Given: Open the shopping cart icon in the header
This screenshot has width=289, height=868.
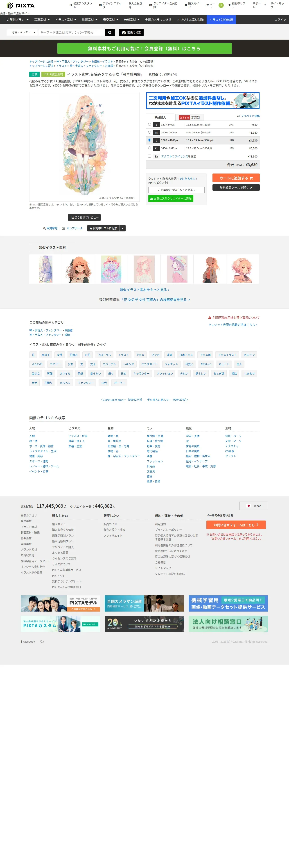Looking at the screenshot, I should click(207, 5).
